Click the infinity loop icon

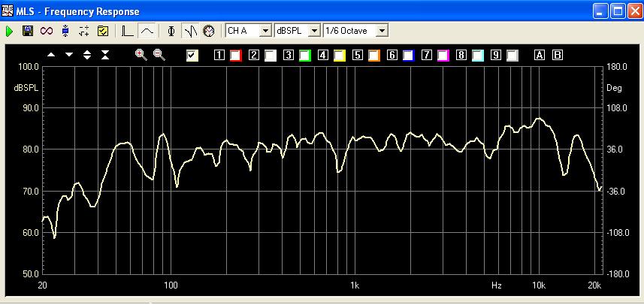(47, 31)
